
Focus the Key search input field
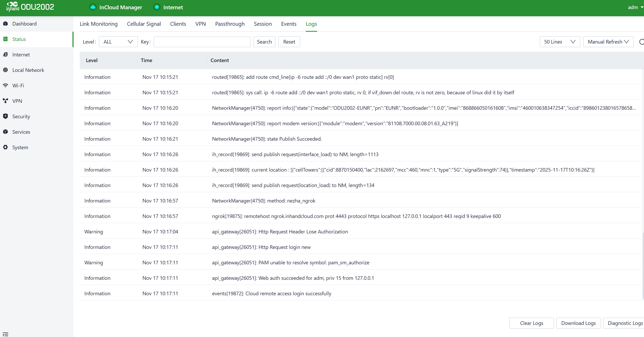tap(202, 42)
